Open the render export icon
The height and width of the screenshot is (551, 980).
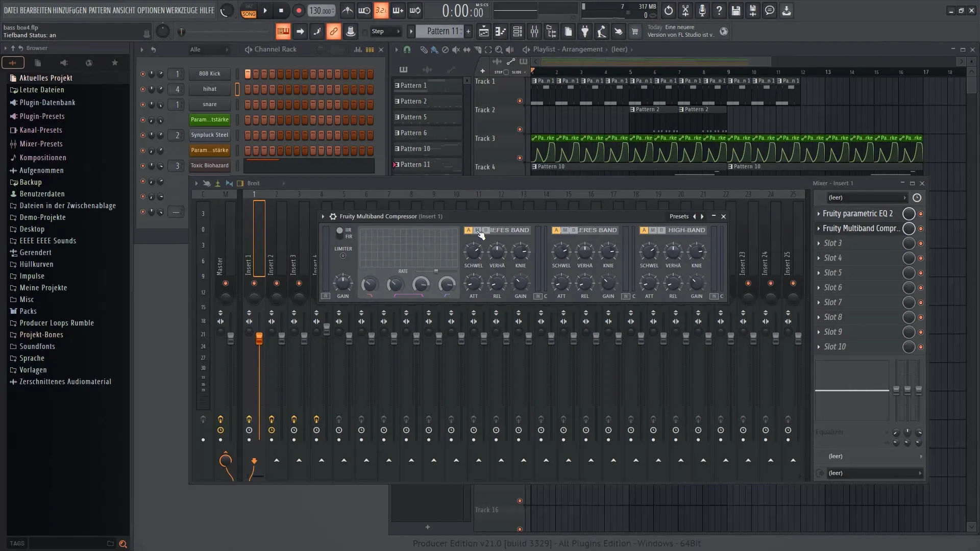click(x=753, y=10)
